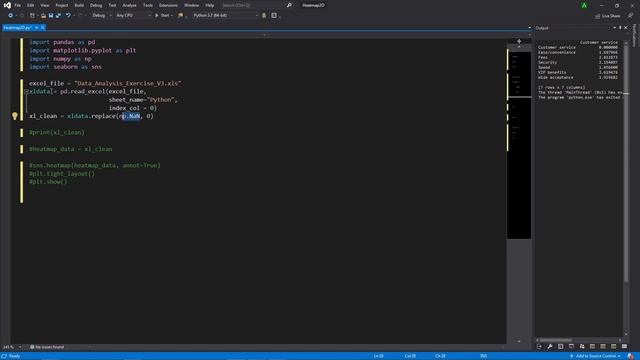Toggle pin on Heatmap2D.py tab
The height and width of the screenshot is (360, 640).
click(36, 28)
